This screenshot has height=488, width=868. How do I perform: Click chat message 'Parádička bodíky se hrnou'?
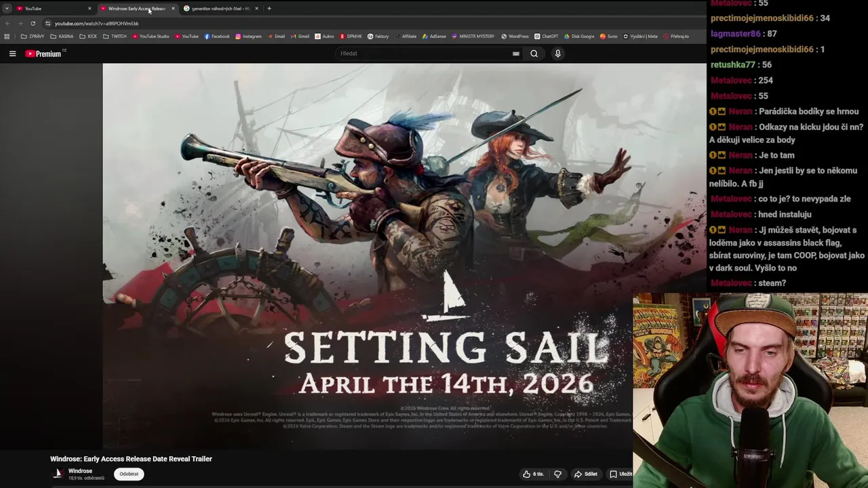[x=809, y=111]
